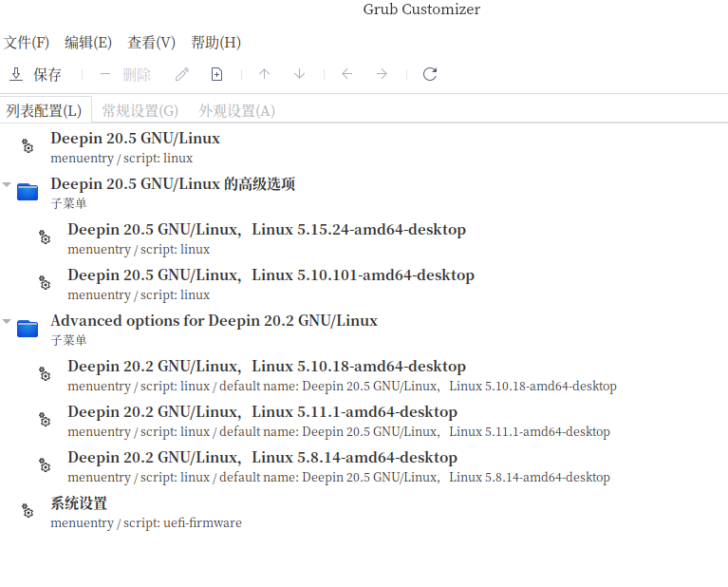Click the minus remove icon in toolbar
This screenshot has height=587, width=728.
tap(105, 74)
